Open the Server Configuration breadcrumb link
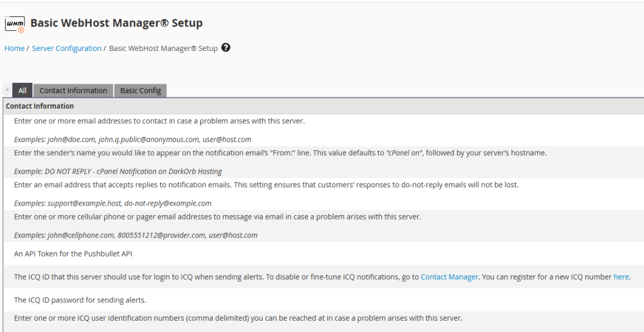Viewport: 644px width, 332px height. [67, 48]
